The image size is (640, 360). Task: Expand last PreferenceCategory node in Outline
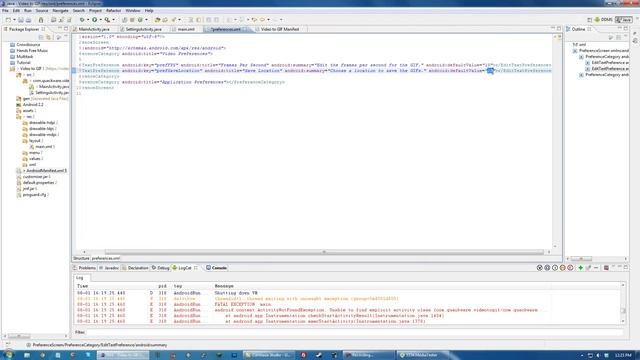581,75
